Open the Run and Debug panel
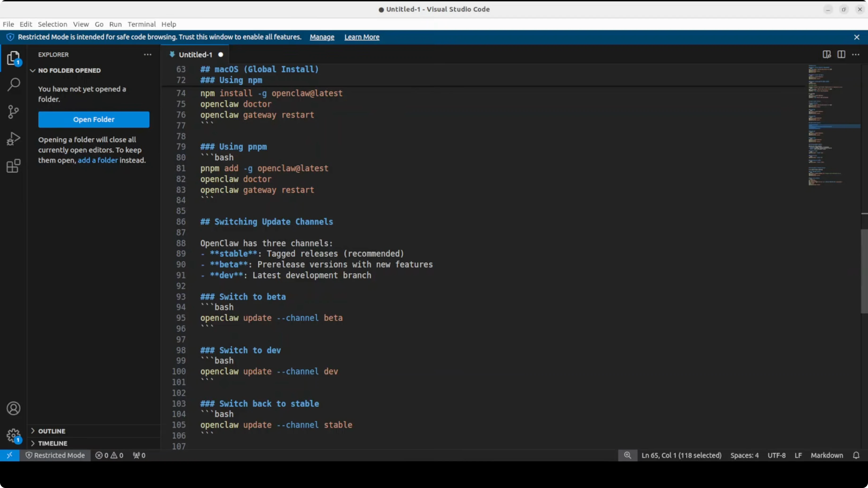Screen dimensions: 868x488 (x=13, y=138)
